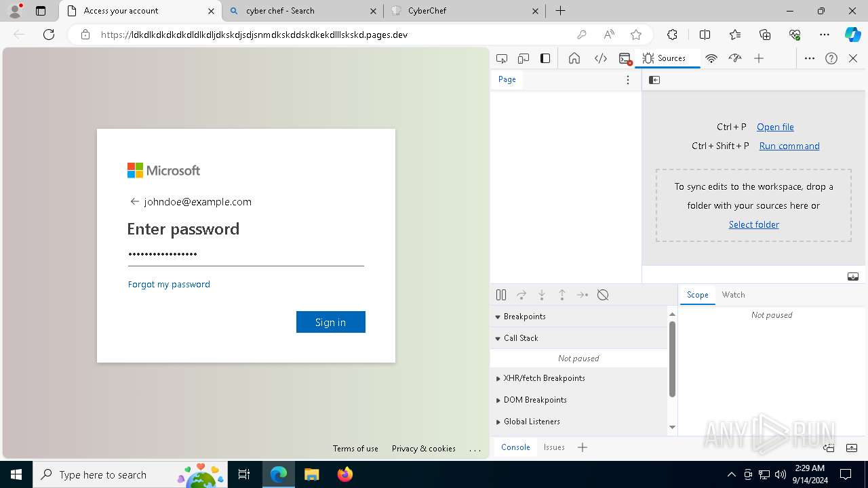Viewport: 868px width, 488px height.
Task: Toggle split screen view icon
Action: [x=705, y=35]
